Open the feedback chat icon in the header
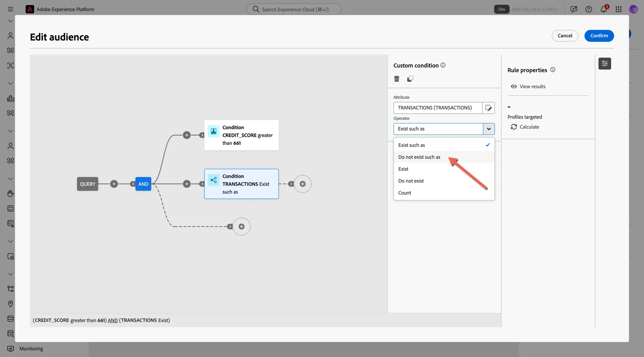This screenshot has width=644, height=357. [574, 9]
